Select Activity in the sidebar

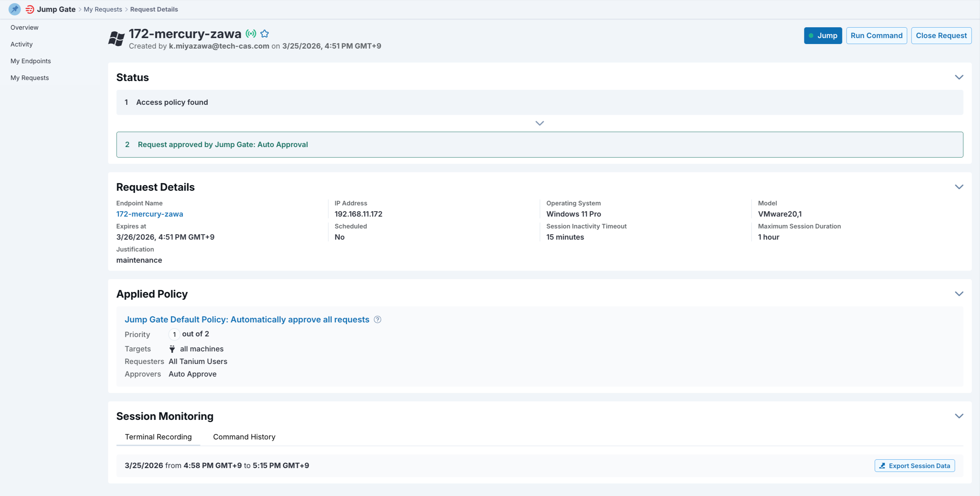pyautogui.click(x=21, y=44)
